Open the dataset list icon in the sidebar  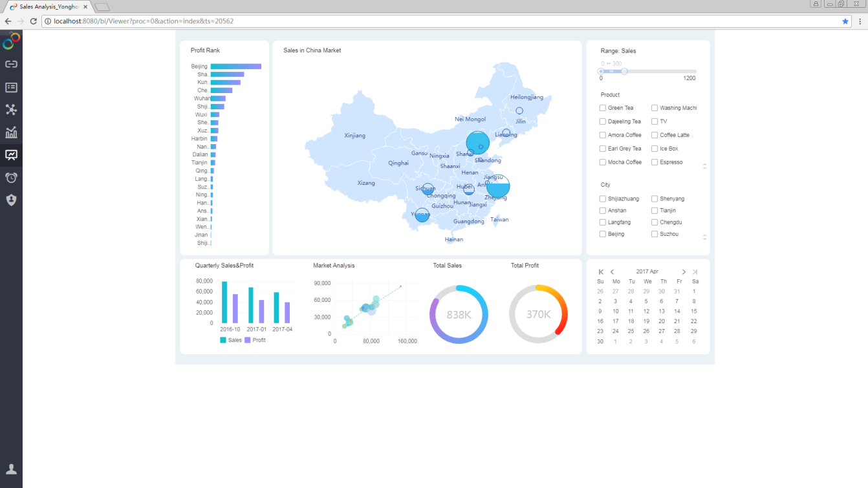11,87
